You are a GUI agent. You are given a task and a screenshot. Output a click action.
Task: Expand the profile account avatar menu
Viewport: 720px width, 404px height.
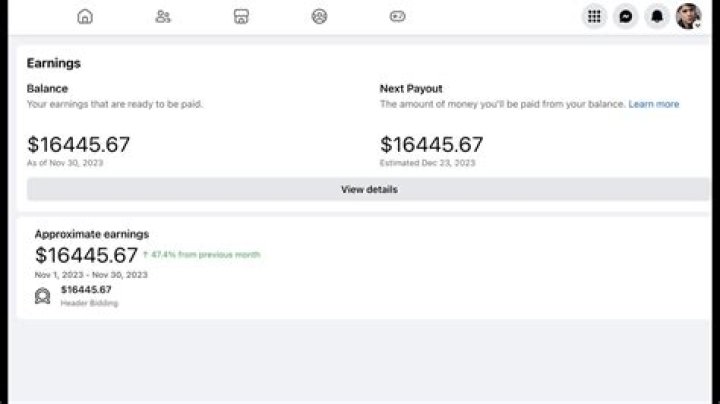688,16
